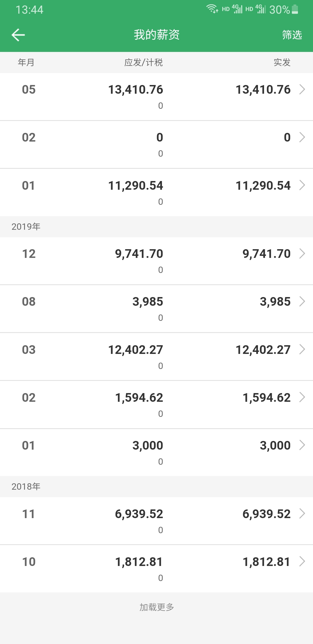Tap chevron beside 6,939.52 November salary

(x=302, y=513)
